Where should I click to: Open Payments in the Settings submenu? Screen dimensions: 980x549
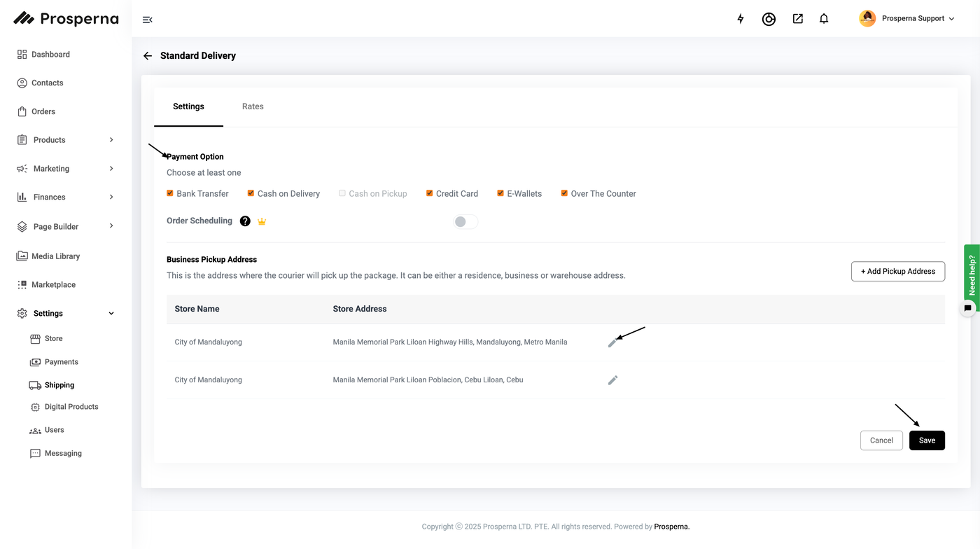click(61, 362)
